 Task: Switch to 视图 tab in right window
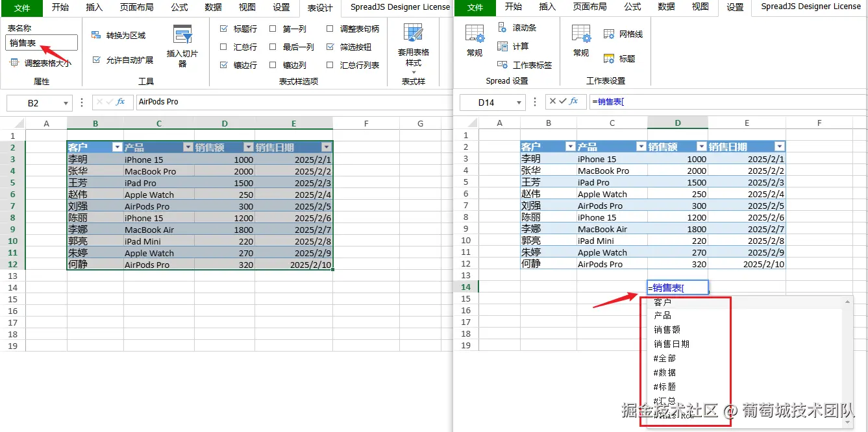coord(701,7)
